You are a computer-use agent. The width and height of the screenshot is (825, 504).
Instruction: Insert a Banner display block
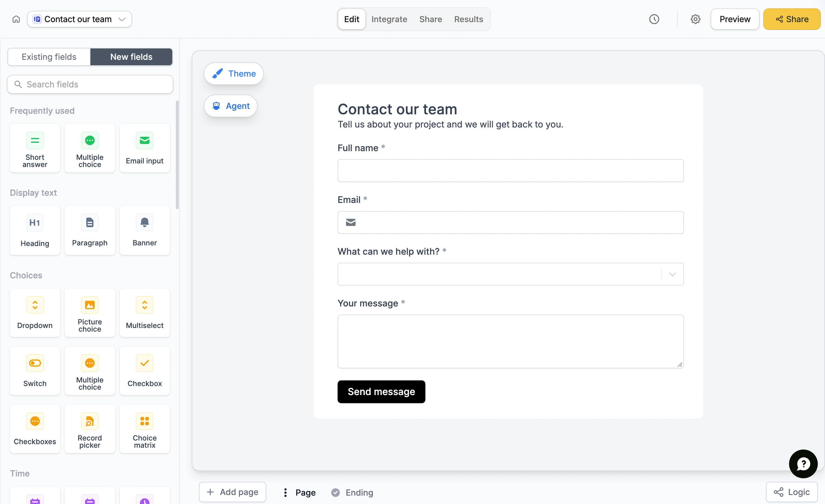[145, 230]
